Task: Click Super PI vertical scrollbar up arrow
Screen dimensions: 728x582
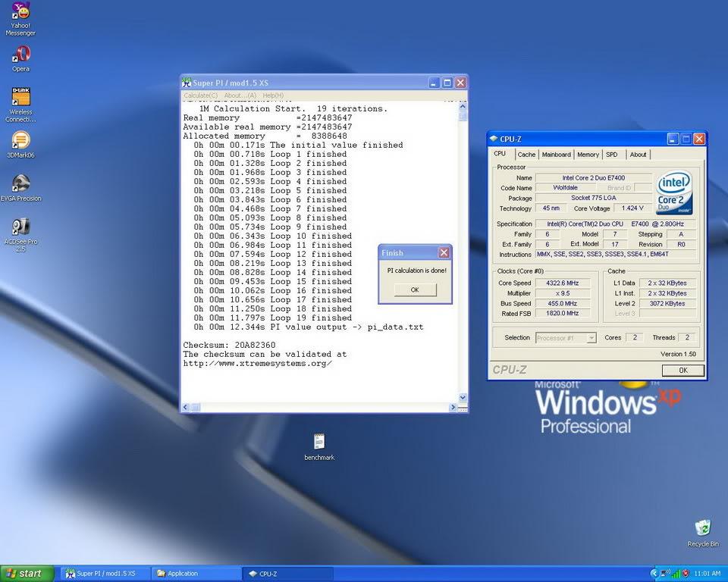Action: click(463, 106)
